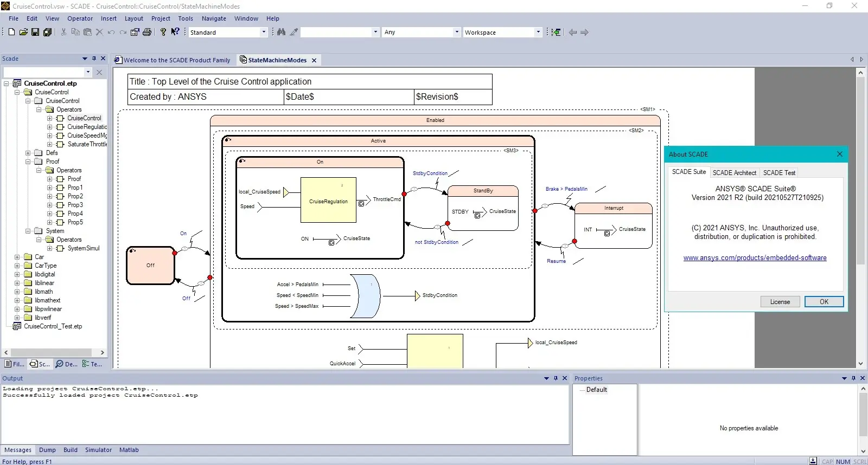Switch to the Build output tab
Screen dimensions: 868x465
(71, 450)
